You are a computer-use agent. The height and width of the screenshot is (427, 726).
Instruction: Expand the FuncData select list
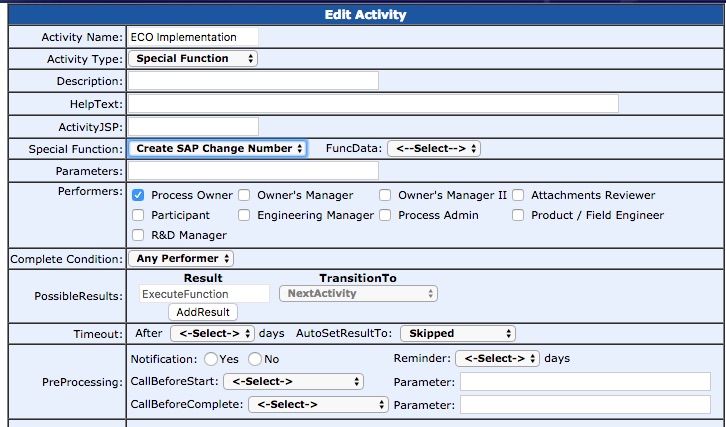point(434,148)
